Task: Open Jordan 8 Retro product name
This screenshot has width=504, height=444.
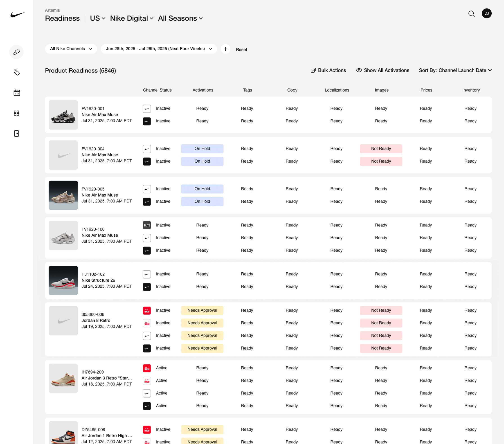Action: [x=96, y=321]
